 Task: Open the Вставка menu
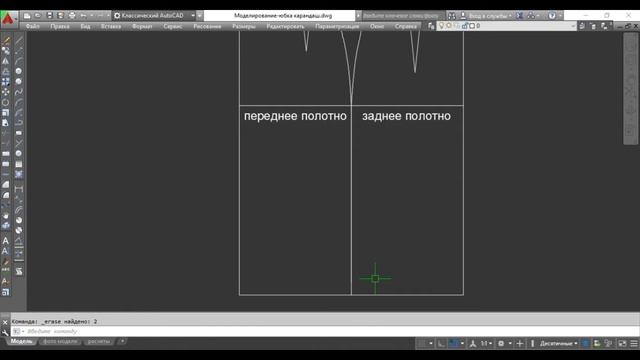[111, 26]
